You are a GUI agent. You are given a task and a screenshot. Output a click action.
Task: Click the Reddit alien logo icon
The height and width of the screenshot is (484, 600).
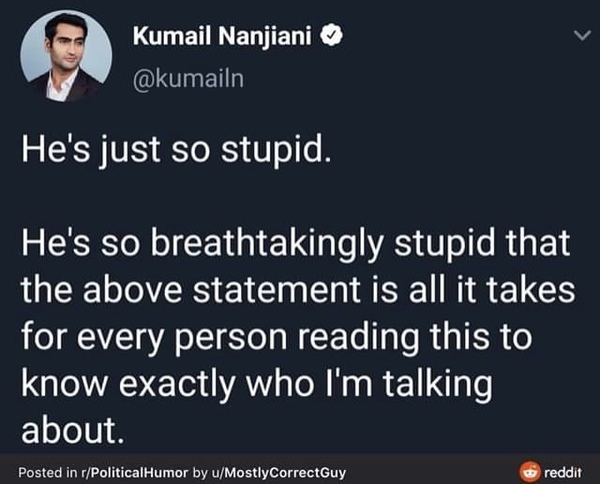524,469
